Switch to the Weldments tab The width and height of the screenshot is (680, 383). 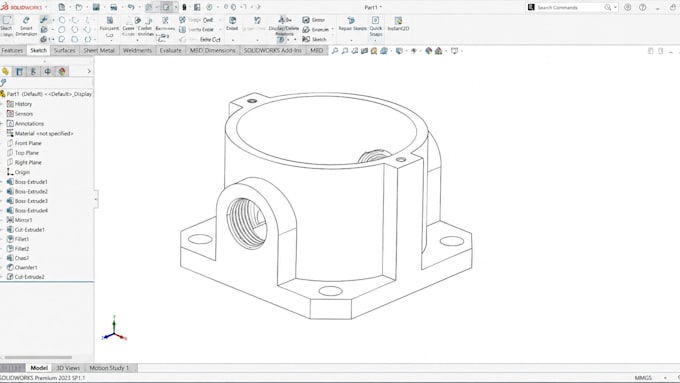137,50
